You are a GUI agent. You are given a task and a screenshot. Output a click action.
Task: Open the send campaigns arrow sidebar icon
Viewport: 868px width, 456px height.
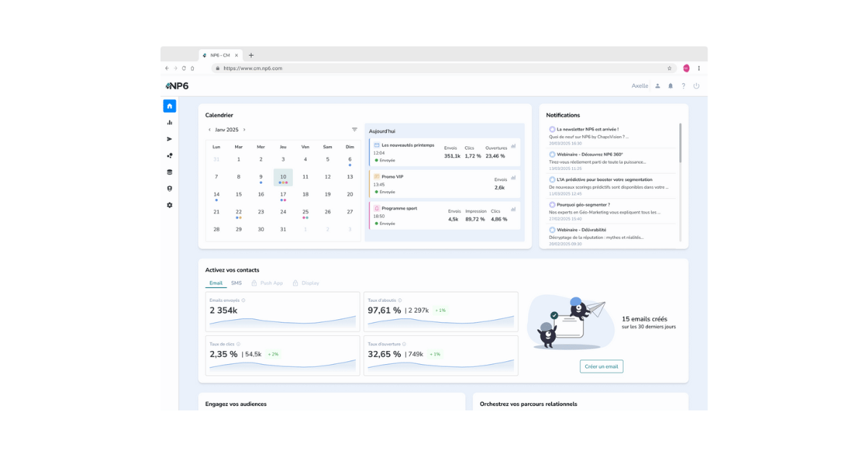169,139
